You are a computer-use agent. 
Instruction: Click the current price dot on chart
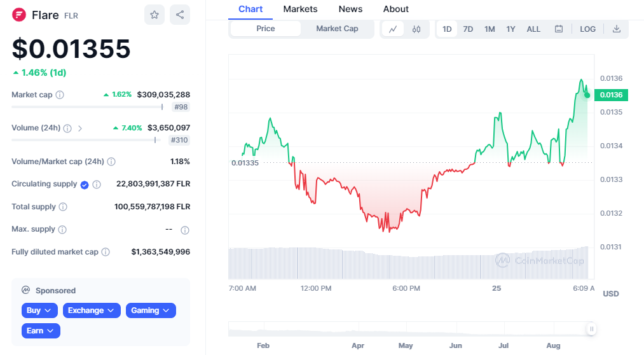[x=587, y=95]
